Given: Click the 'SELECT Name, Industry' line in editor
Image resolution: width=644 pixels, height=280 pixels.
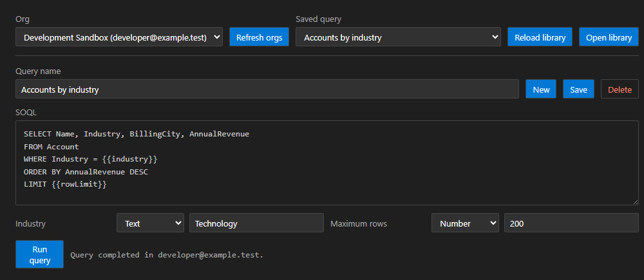Looking at the screenshot, I should pos(137,134).
